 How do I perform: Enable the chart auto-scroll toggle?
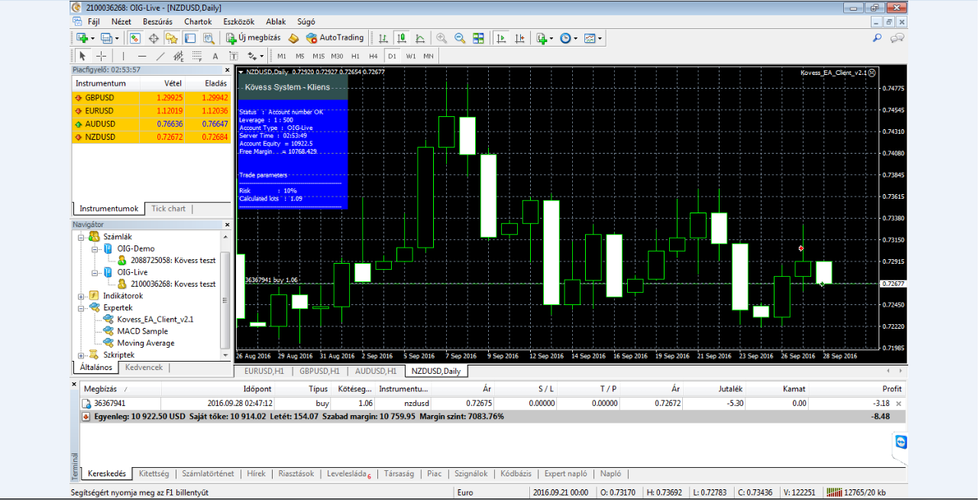tap(502, 37)
